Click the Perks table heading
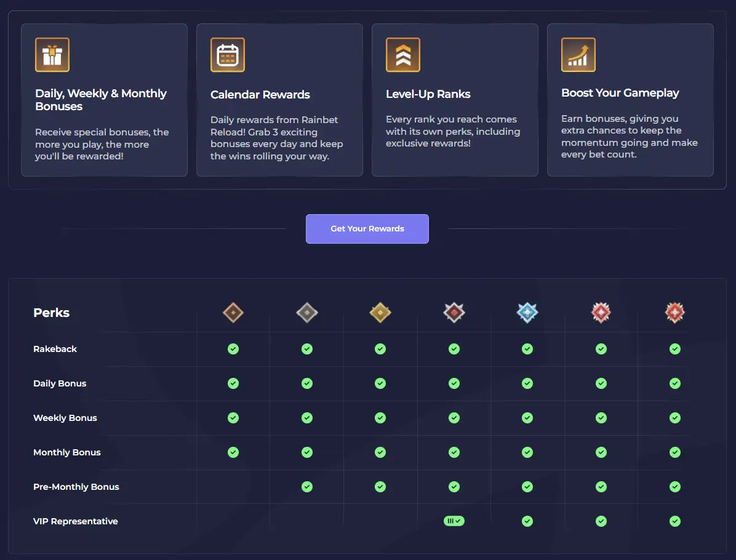The width and height of the screenshot is (736, 560). (51, 313)
